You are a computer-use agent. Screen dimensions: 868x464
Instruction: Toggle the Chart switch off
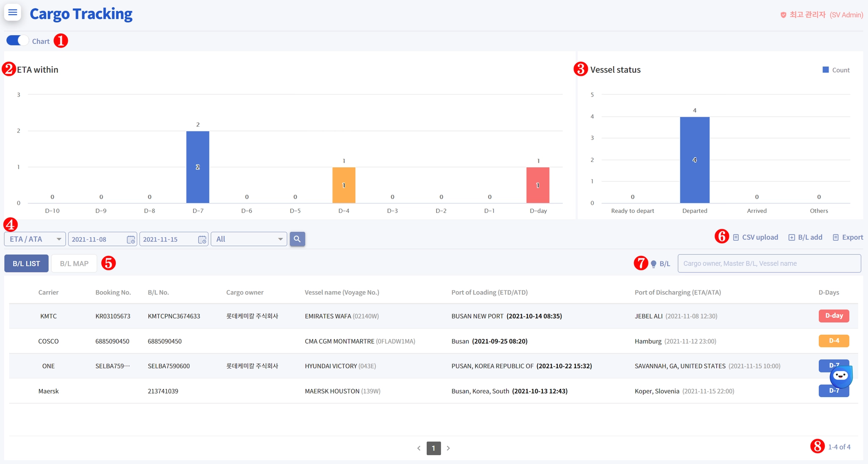coord(17,41)
